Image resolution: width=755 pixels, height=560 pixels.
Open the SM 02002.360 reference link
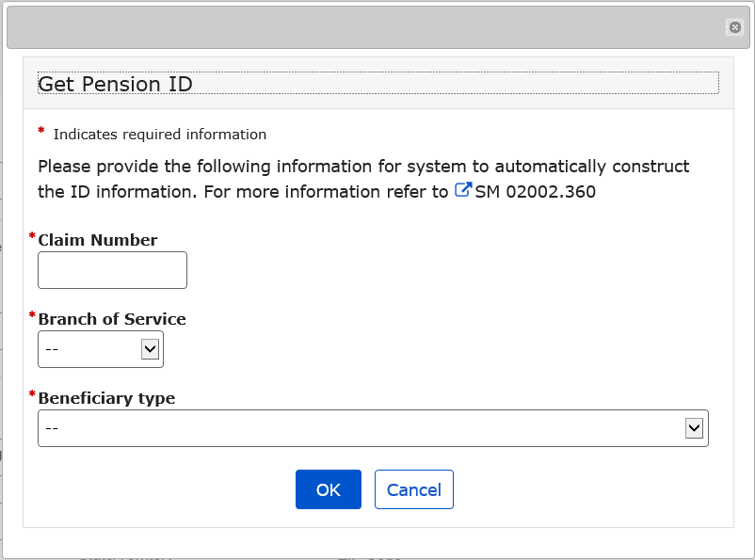tap(535, 192)
